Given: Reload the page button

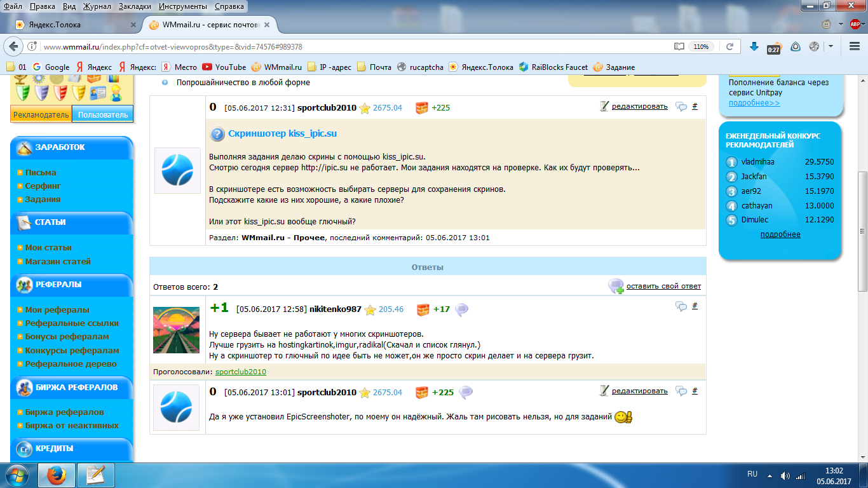Looking at the screenshot, I should 730,46.
